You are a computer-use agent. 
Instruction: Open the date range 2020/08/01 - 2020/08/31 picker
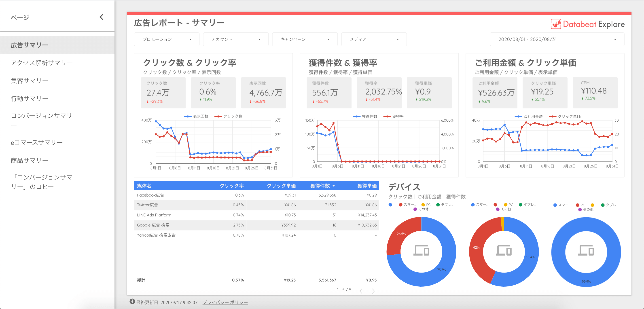(x=557, y=39)
